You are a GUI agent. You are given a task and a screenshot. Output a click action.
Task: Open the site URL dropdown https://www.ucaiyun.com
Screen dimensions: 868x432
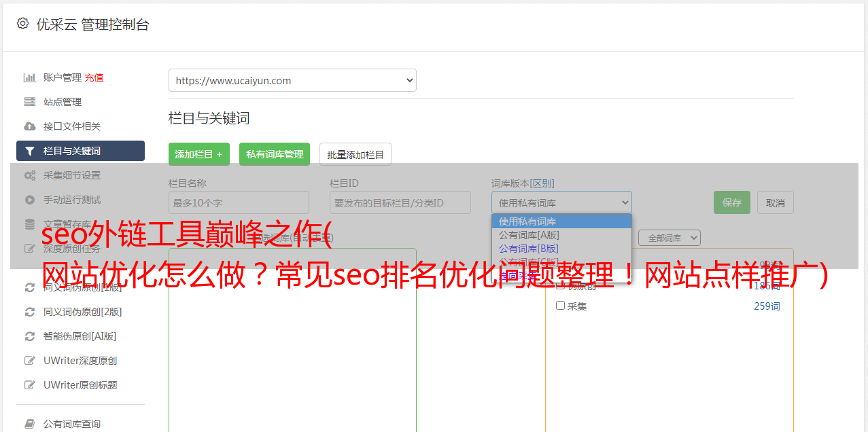292,80
